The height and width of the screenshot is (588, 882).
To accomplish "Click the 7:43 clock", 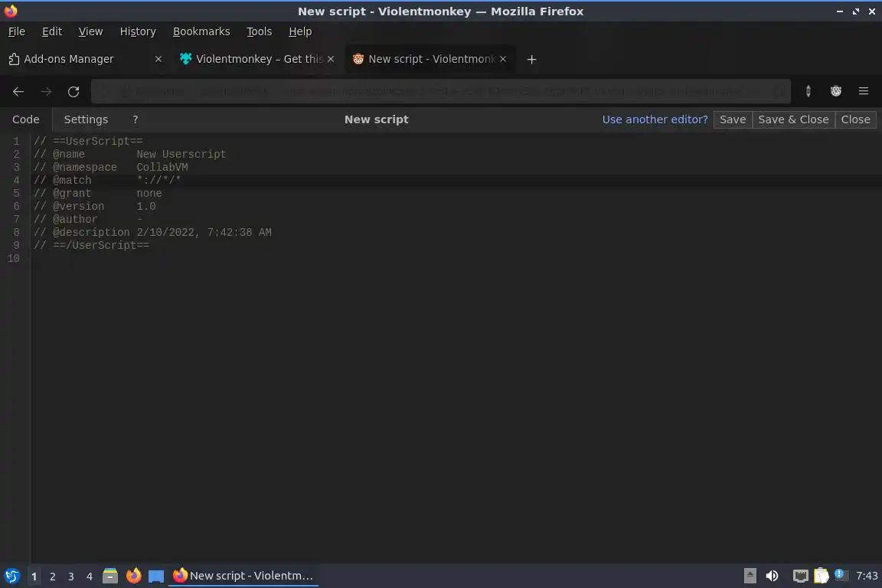I will [866, 576].
